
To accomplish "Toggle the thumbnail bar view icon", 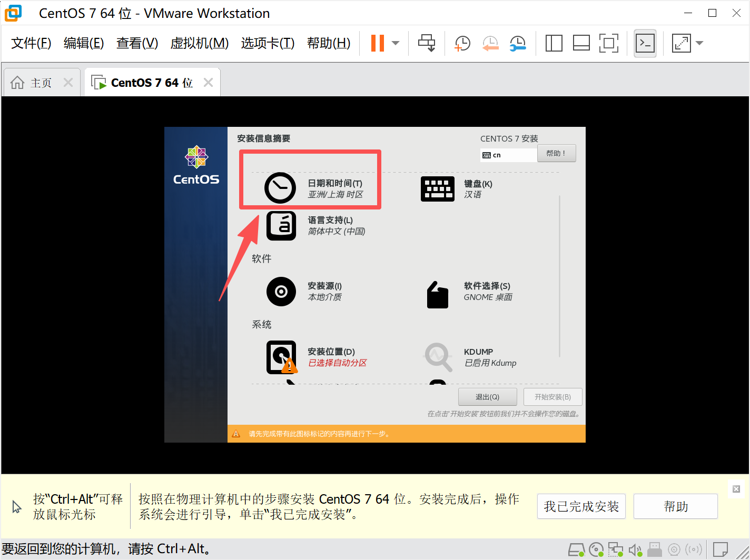I will 581,43.
